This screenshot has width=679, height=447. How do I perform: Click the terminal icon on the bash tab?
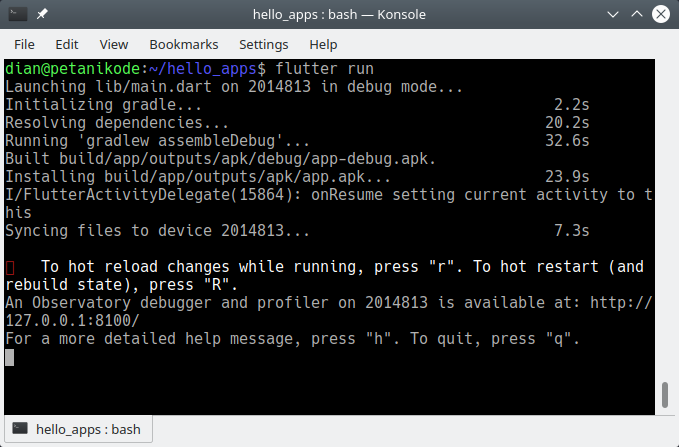[20, 430]
